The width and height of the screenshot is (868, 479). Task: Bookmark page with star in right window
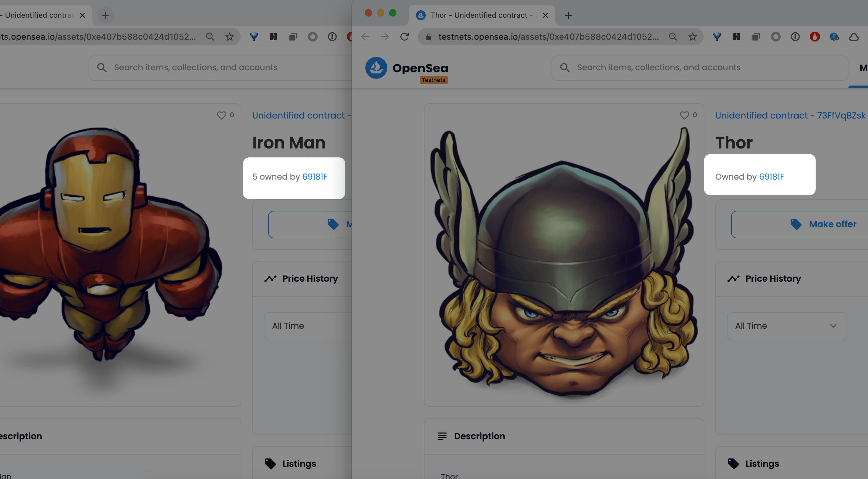(x=692, y=37)
